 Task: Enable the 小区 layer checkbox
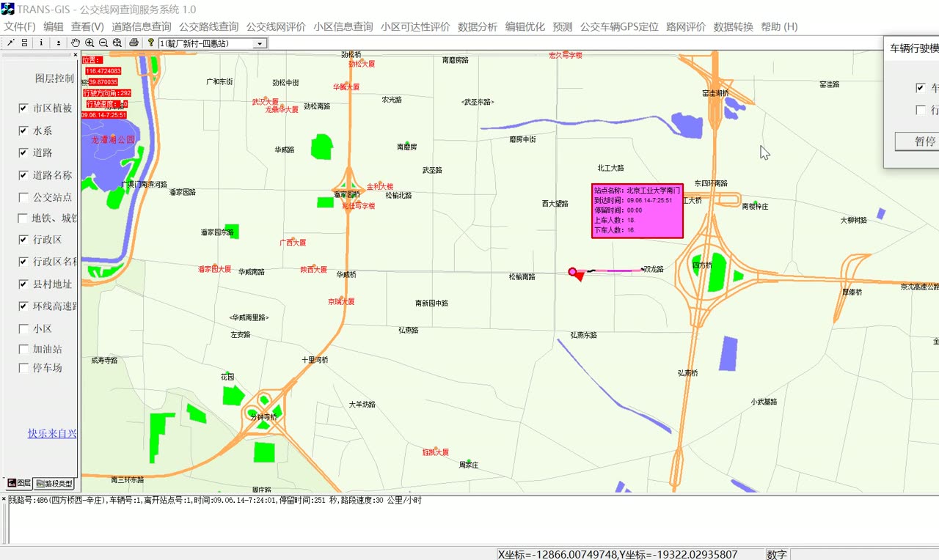(23, 329)
